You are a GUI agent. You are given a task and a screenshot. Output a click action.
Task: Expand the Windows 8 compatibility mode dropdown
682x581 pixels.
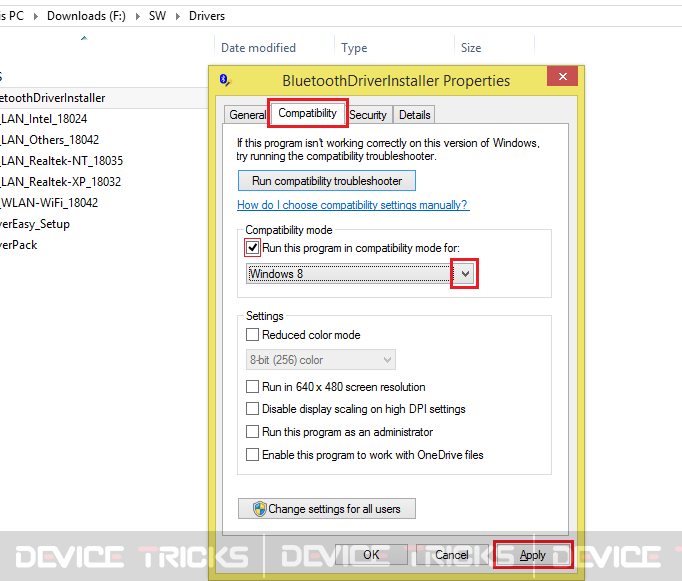click(x=465, y=274)
